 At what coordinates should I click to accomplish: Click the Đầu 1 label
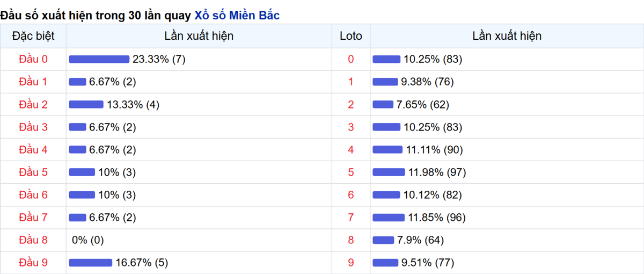pos(33,82)
